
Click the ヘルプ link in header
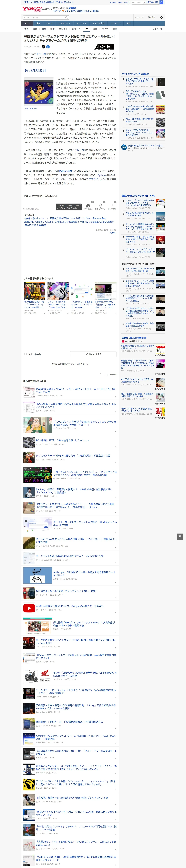pos(127,2)
